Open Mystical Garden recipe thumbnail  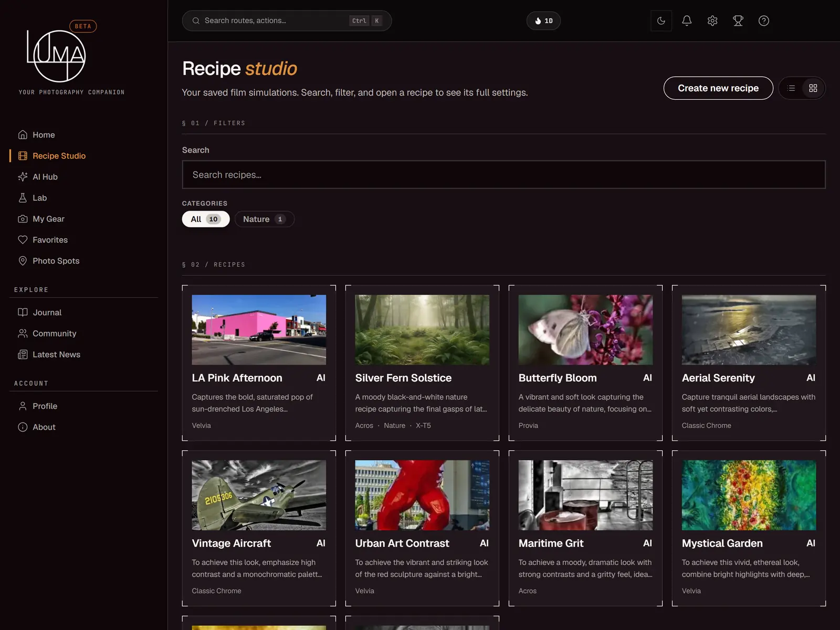pos(749,495)
